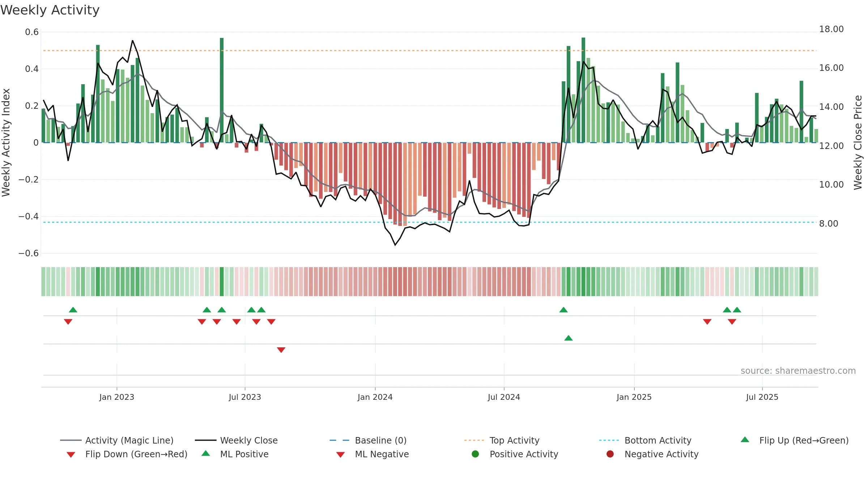Screen dimensions: 868x488
Task: Toggle the Top Activity legend entry
Action: tap(502, 440)
